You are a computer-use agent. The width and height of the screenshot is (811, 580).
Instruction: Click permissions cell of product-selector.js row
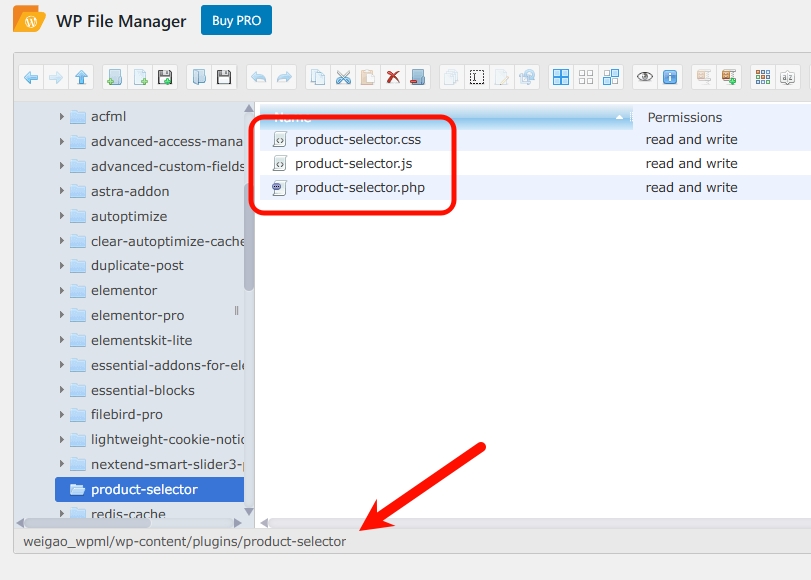[691, 163]
